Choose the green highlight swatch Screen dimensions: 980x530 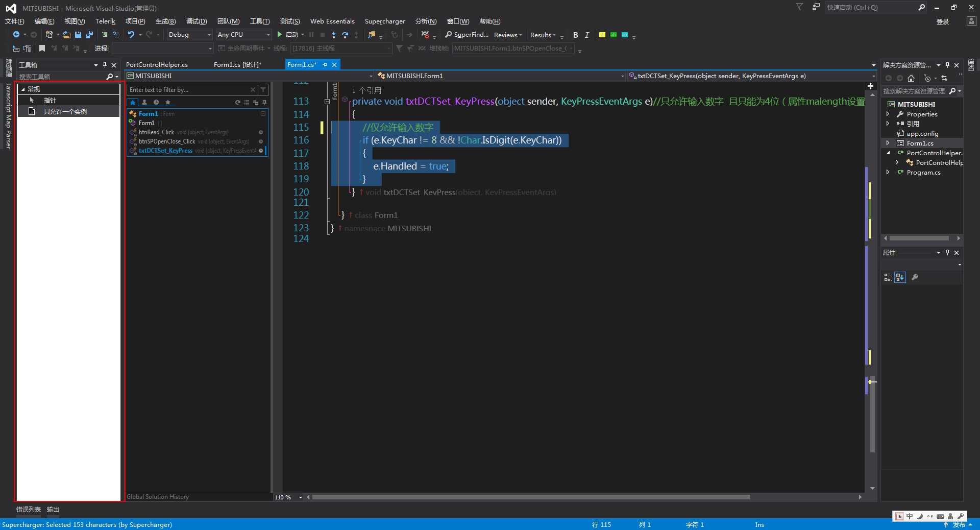coord(614,35)
